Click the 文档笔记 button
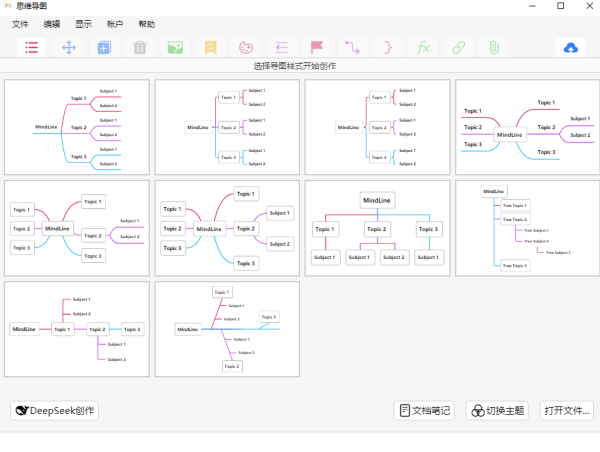 [424, 411]
